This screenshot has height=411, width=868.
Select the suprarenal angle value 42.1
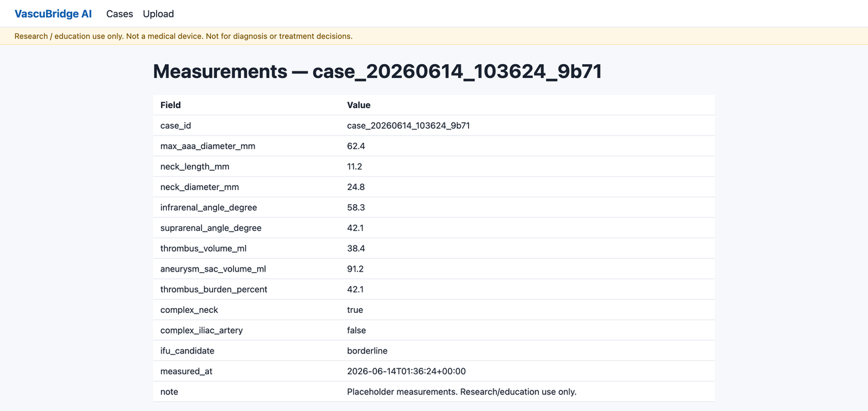coord(356,228)
